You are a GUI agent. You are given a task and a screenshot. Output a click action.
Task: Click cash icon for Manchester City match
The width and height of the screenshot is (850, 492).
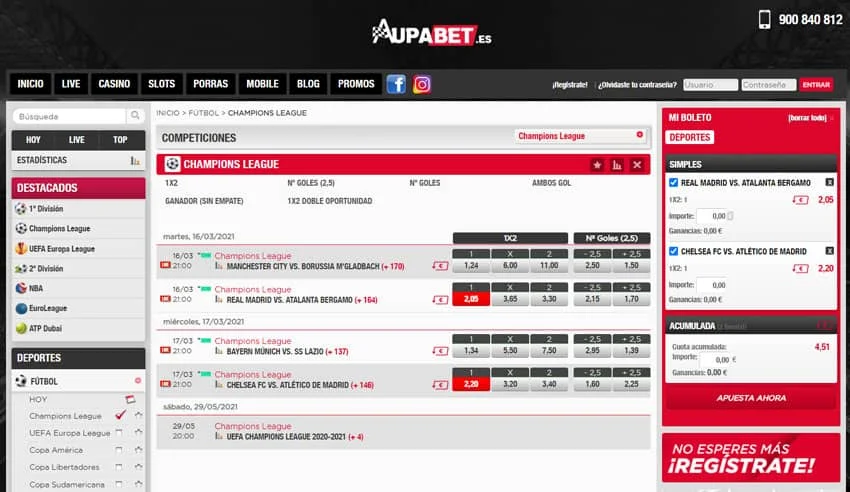440,266
